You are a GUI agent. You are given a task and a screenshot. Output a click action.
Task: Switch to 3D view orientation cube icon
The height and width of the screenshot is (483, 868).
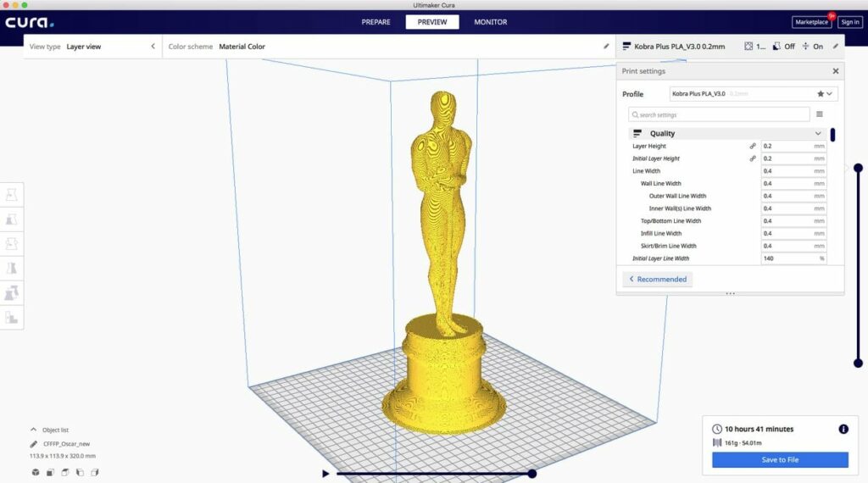tap(36, 472)
